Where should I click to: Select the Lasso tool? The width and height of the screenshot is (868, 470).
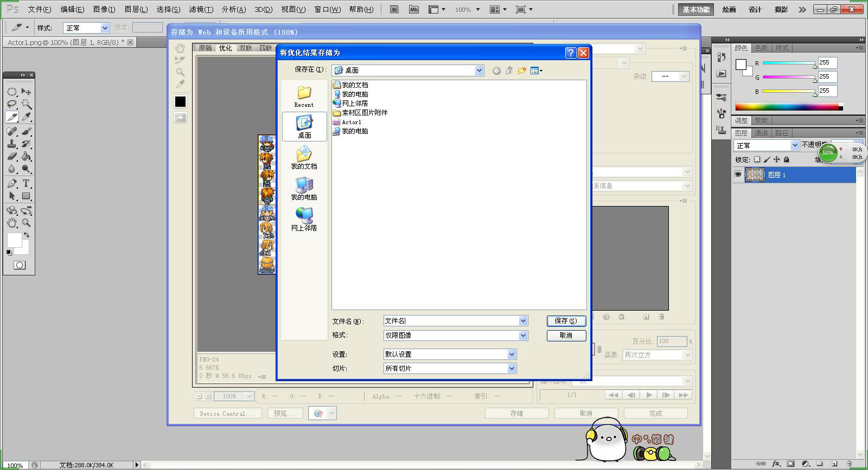[12, 104]
